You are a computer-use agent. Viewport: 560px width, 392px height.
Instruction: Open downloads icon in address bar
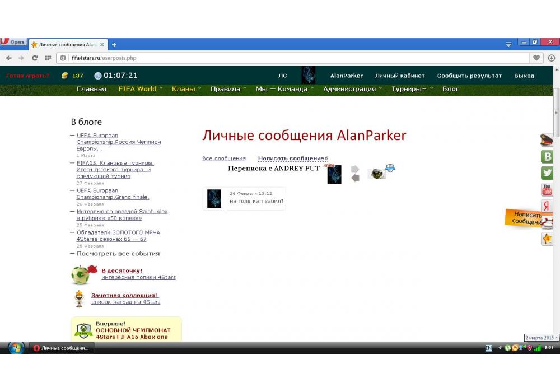552,58
